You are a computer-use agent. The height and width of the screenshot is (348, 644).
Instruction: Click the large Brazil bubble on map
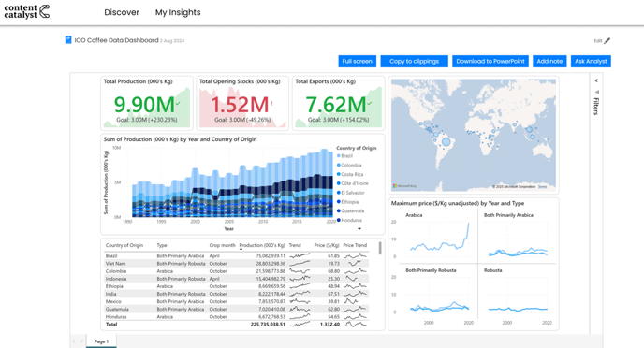(446, 142)
